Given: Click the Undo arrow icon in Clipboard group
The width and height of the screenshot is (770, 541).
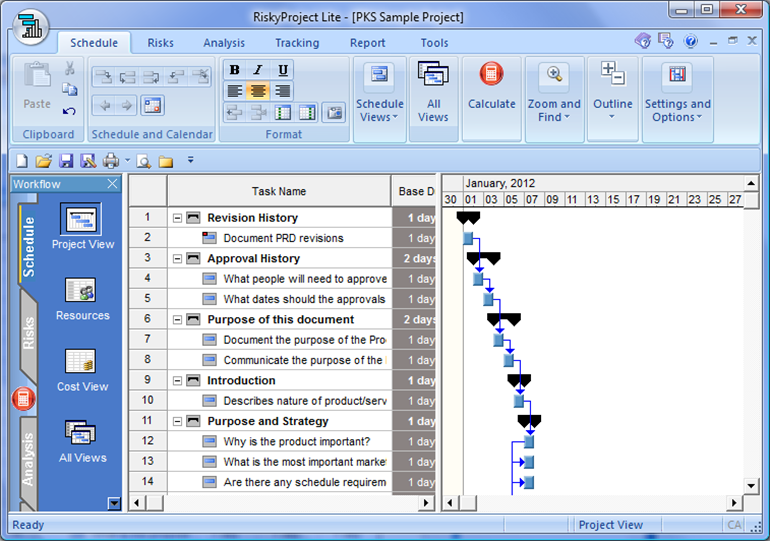Looking at the screenshot, I should point(69,112).
